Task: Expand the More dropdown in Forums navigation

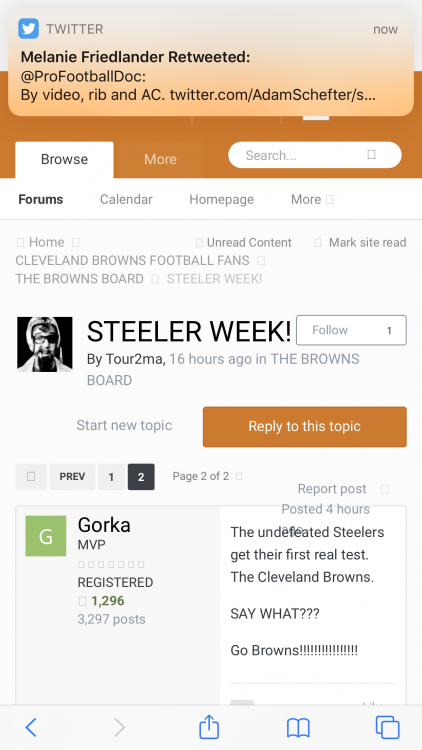Action: (312, 199)
